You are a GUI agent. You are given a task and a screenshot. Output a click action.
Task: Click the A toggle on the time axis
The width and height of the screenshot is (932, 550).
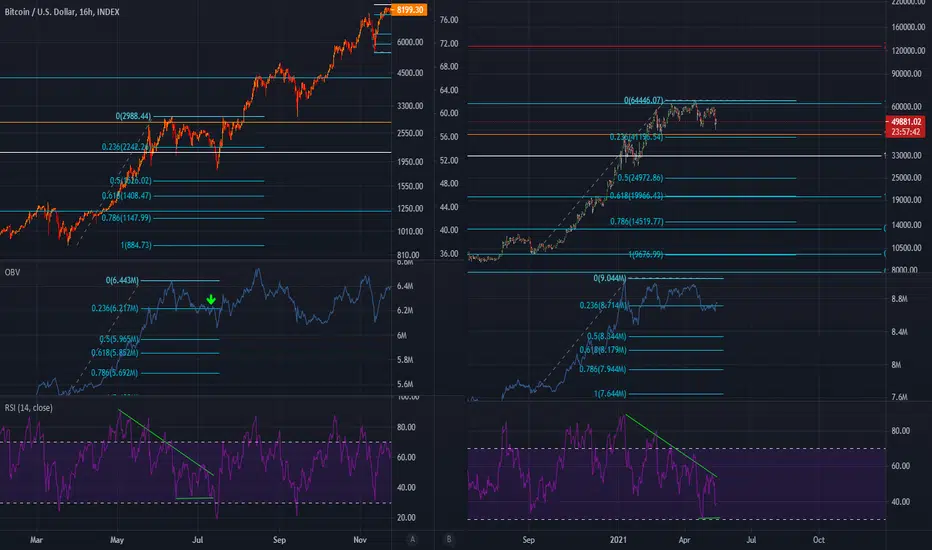(413, 539)
